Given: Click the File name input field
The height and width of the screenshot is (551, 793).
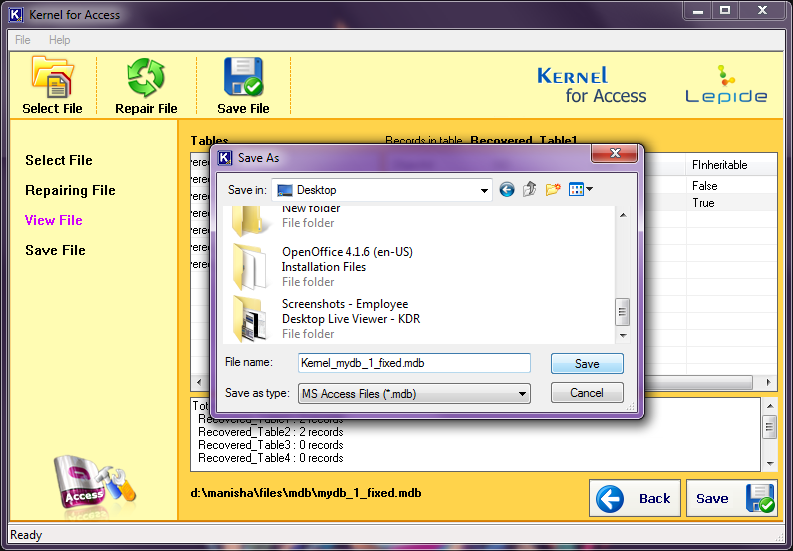Looking at the screenshot, I should (414, 363).
